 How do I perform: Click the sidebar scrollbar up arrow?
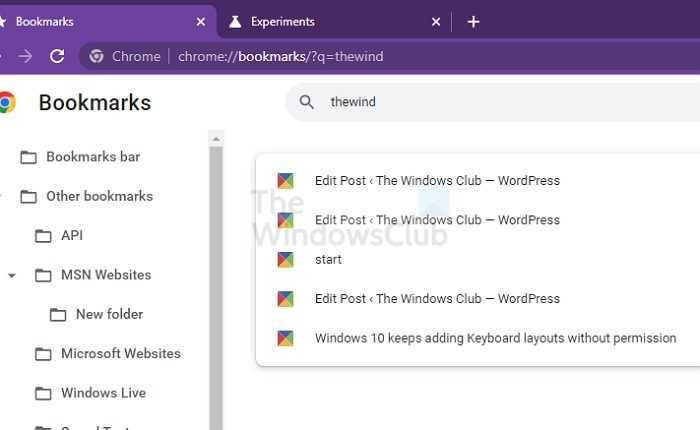click(216, 139)
